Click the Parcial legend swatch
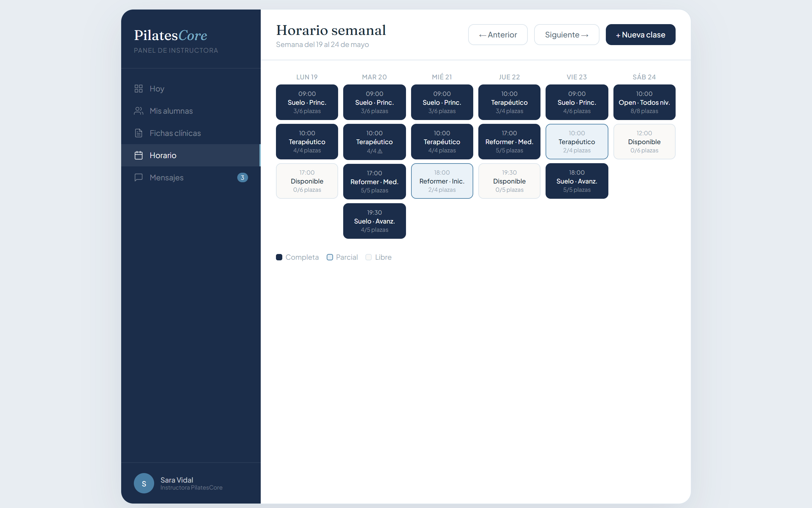The height and width of the screenshot is (508, 812). click(330, 257)
